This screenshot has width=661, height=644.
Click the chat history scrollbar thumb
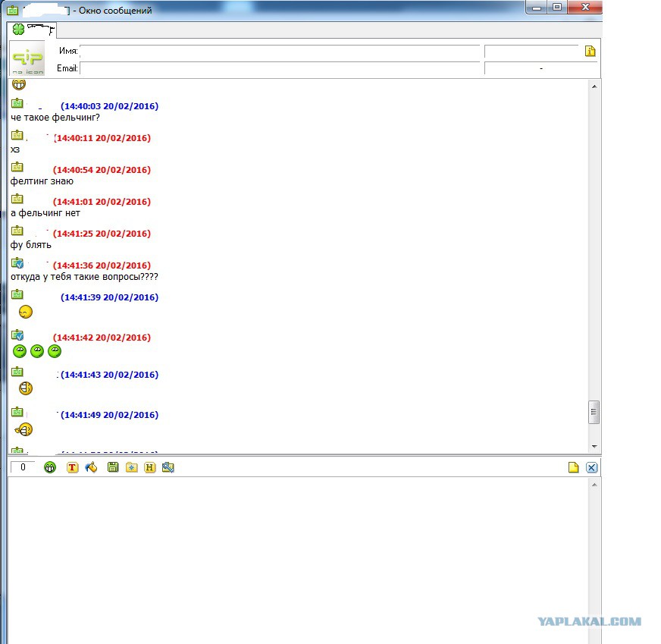(x=594, y=412)
